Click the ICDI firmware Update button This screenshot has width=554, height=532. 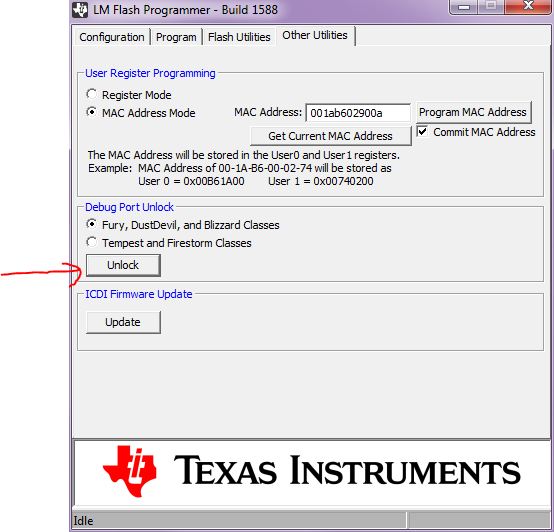(123, 322)
